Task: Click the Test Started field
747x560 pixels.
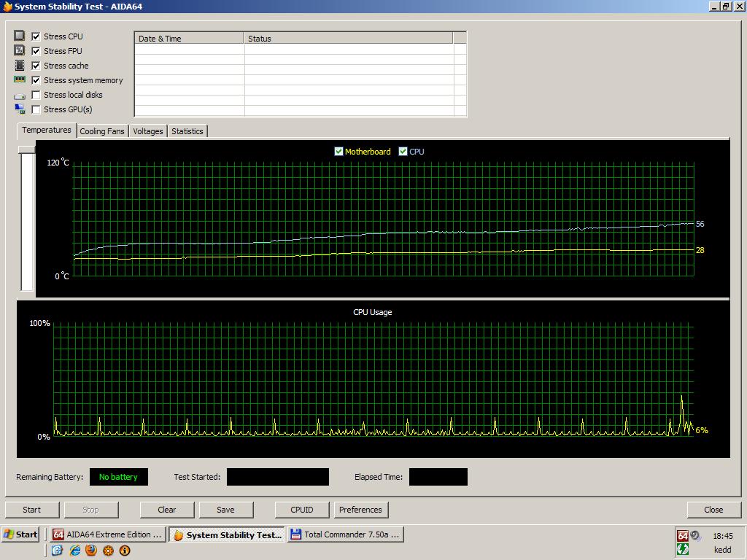Action: pos(278,477)
